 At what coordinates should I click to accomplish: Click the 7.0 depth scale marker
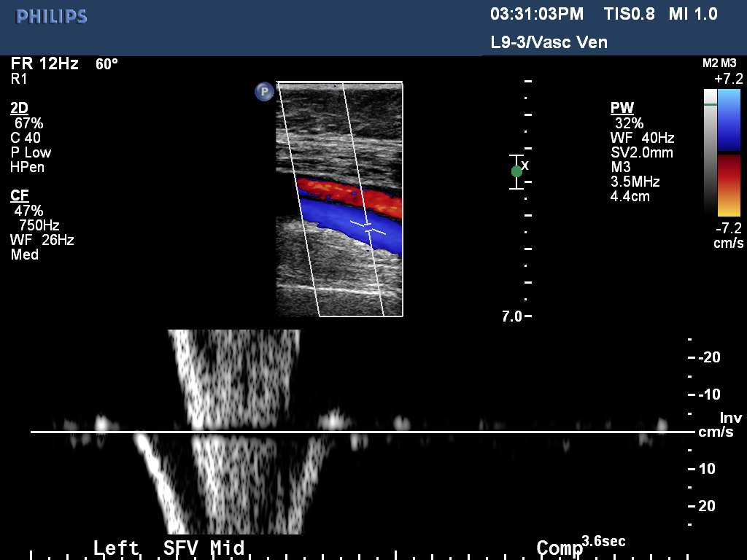[x=511, y=316]
